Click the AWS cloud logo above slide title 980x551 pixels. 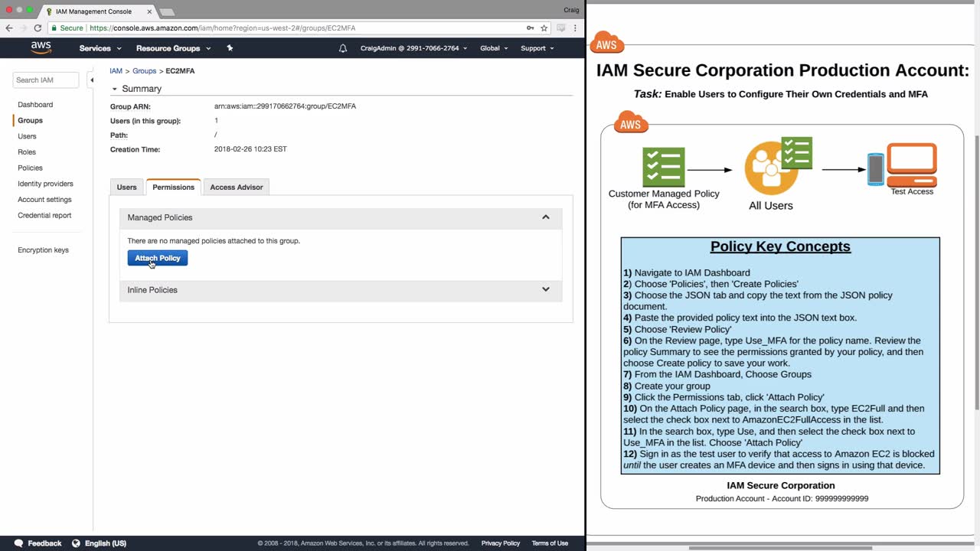606,43
